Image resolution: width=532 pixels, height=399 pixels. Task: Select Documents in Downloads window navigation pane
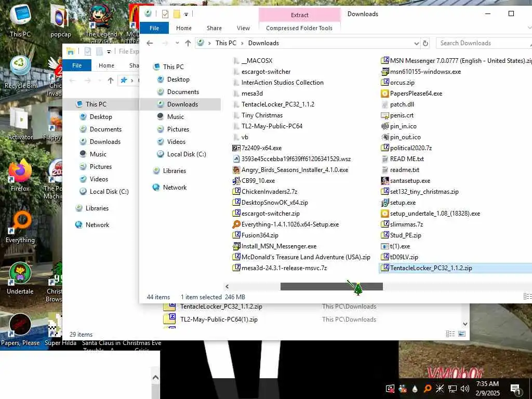183,92
